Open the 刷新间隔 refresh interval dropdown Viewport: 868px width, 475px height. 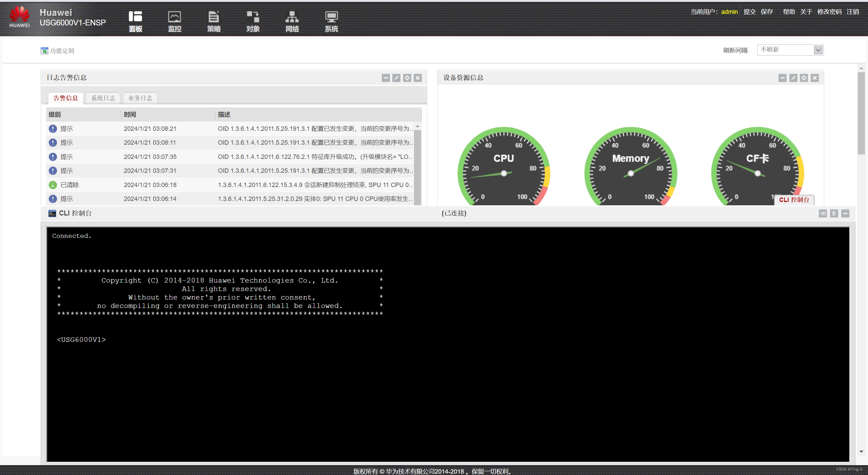click(818, 50)
